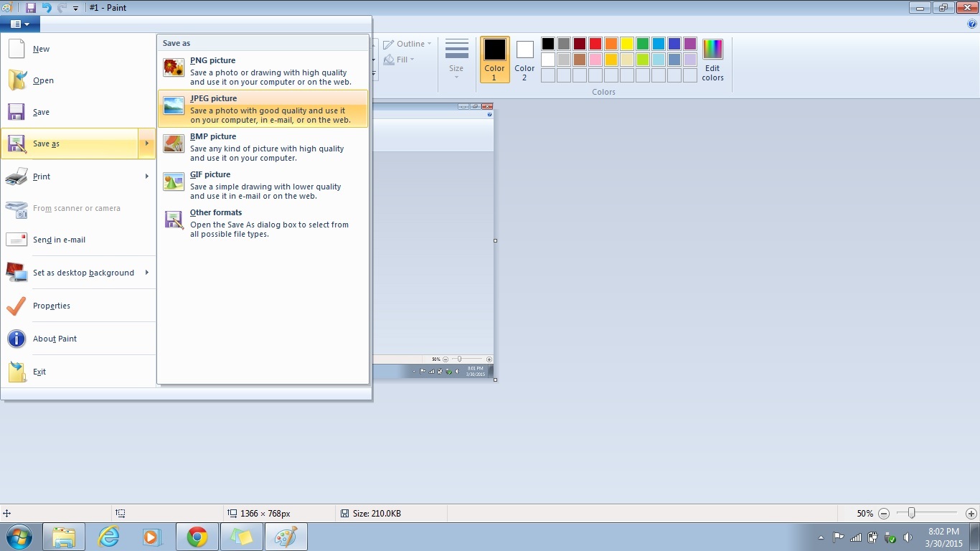Expand the Print submenu arrow
The width and height of the screenshot is (980, 551).
click(x=146, y=176)
